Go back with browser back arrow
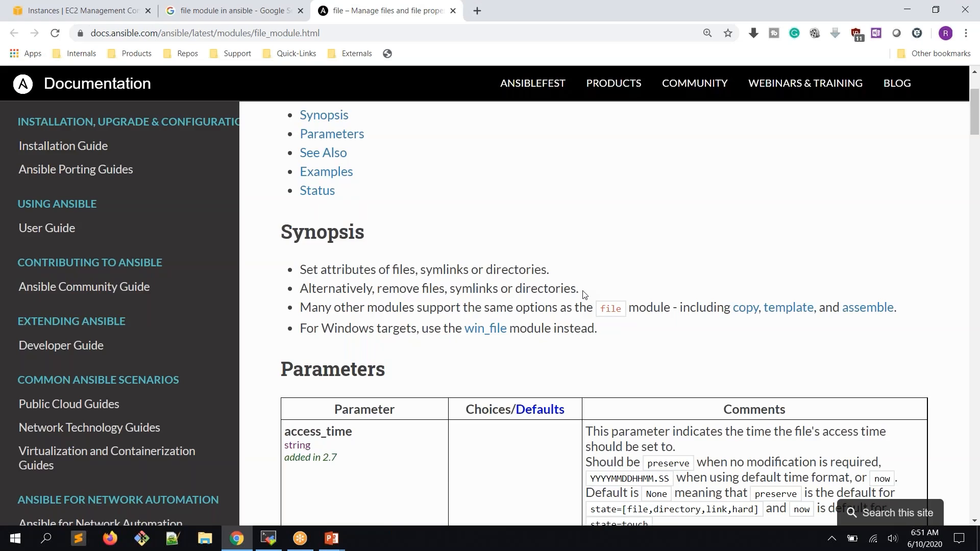This screenshot has width=980, height=551. click(x=14, y=33)
